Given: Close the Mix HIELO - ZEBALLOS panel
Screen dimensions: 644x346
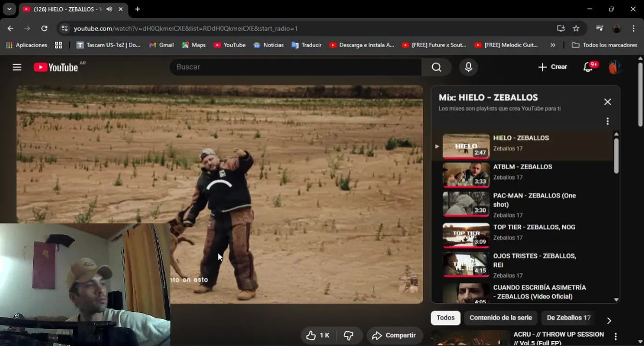Looking at the screenshot, I should pos(607,102).
